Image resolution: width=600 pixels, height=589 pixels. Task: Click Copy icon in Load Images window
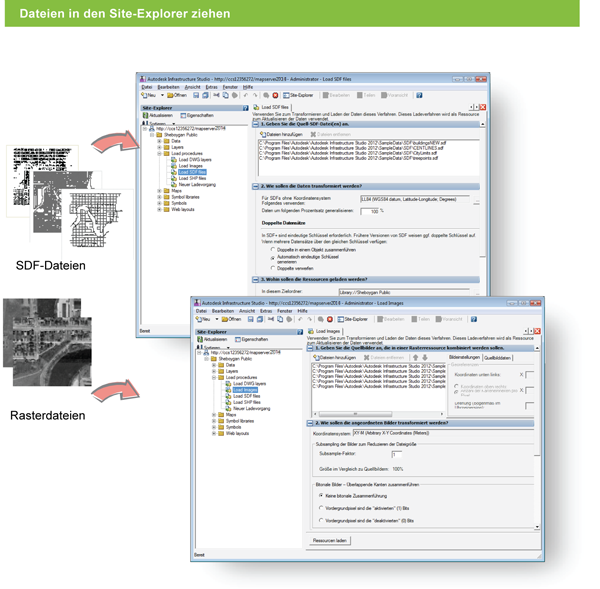(x=280, y=319)
